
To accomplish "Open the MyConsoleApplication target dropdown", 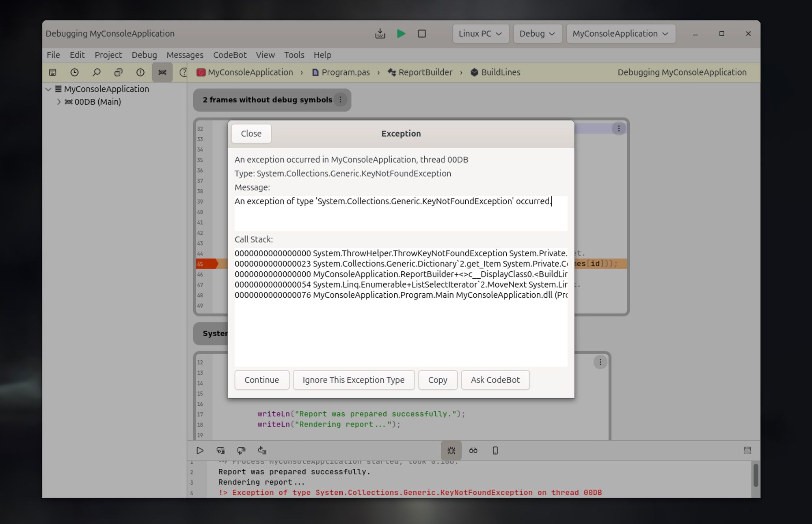I will (x=621, y=34).
